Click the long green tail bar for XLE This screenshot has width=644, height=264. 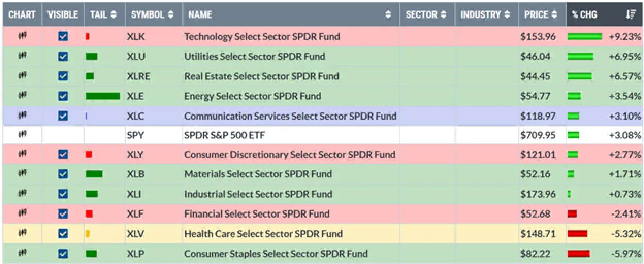[103, 96]
